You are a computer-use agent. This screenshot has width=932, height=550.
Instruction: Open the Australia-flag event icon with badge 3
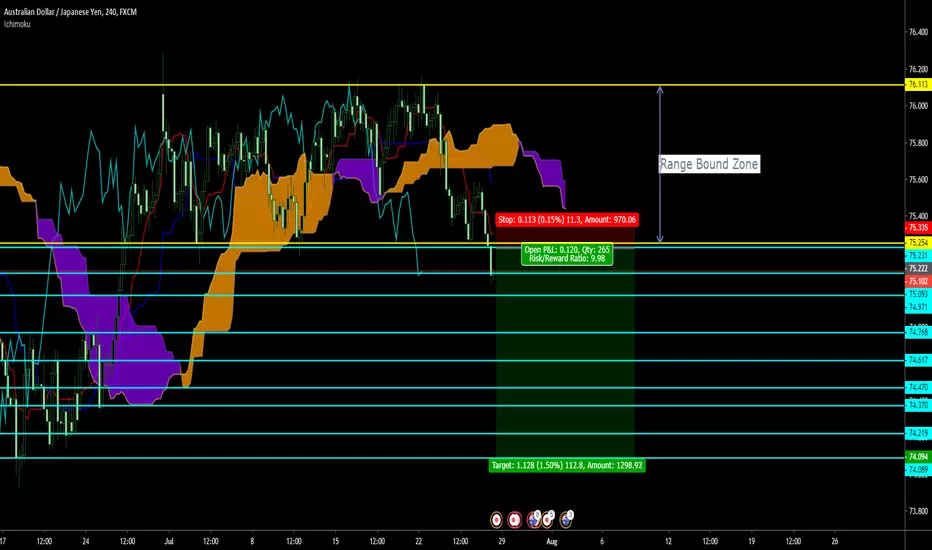(x=566, y=520)
